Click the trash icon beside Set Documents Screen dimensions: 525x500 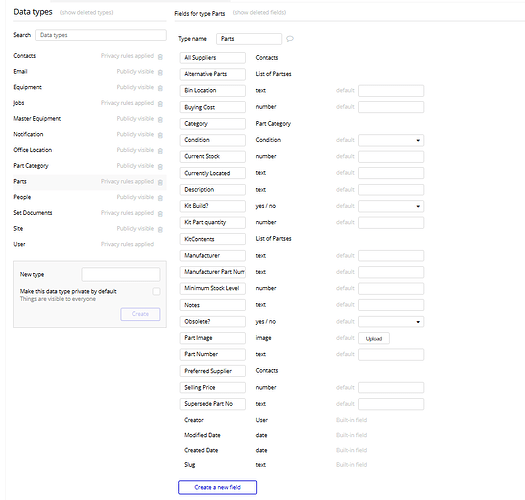coord(160,214)
